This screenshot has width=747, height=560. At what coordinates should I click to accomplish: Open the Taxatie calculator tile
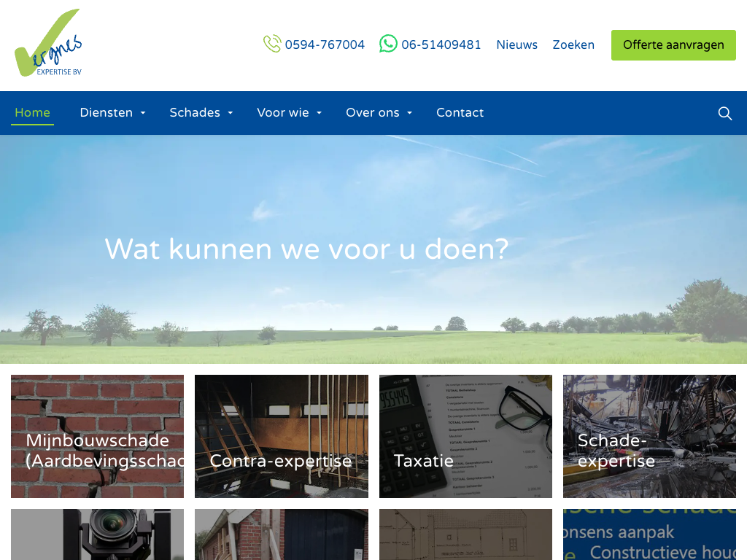pyautogui.click(x=465, y=436)
